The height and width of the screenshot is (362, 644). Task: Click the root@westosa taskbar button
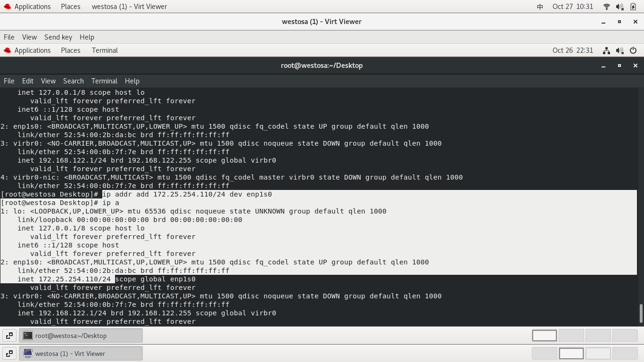pos(80,335)
